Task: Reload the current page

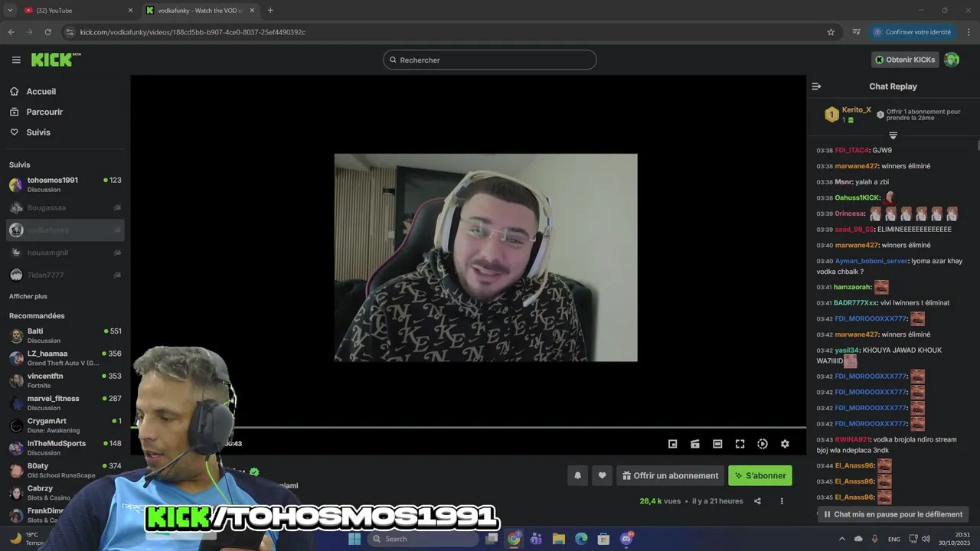Action: [x=47, y=32]
